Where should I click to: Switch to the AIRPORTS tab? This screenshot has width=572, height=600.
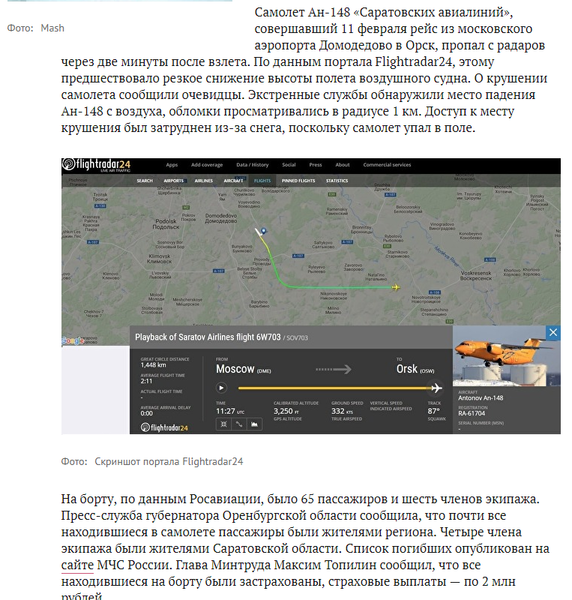[x=174, y=181]
